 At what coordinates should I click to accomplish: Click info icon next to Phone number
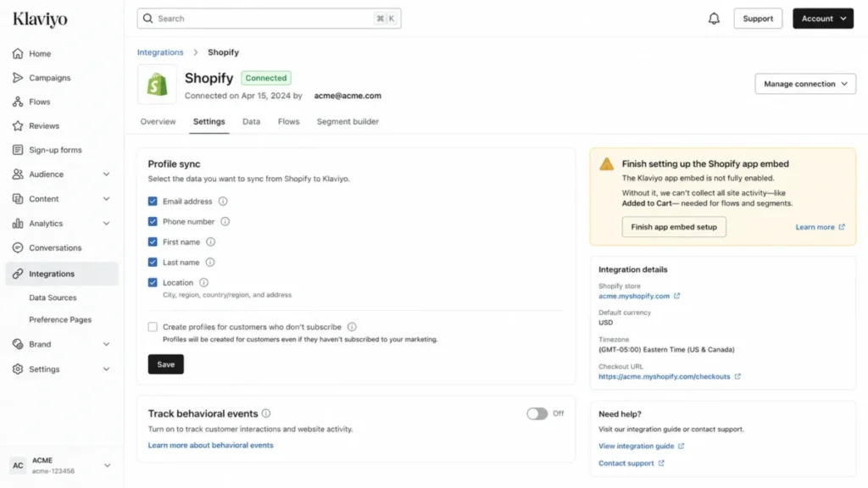click(225, 221)
